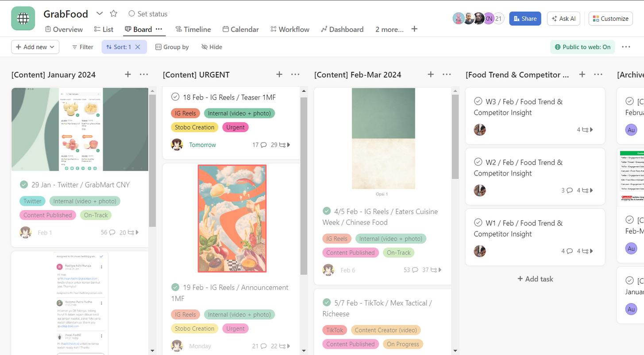Open the toolbar more options ellipsis
The width and height of the screenshot is (644, 355).
coord(626,47)
